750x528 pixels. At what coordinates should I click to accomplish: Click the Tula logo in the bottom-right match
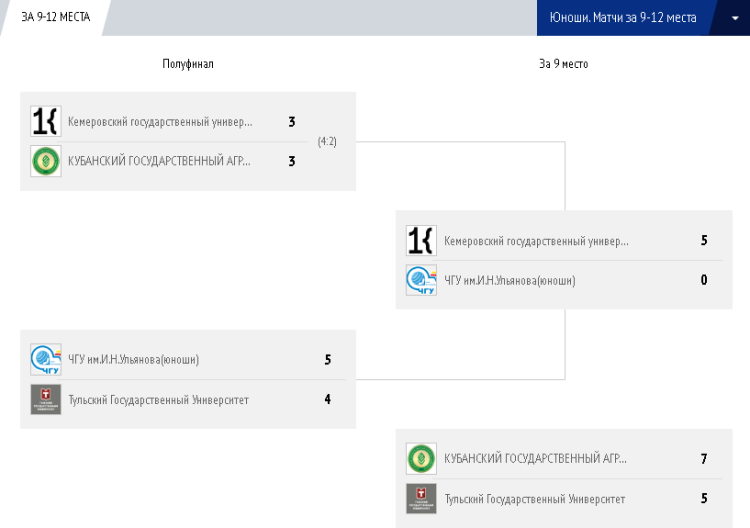[421, 498]
